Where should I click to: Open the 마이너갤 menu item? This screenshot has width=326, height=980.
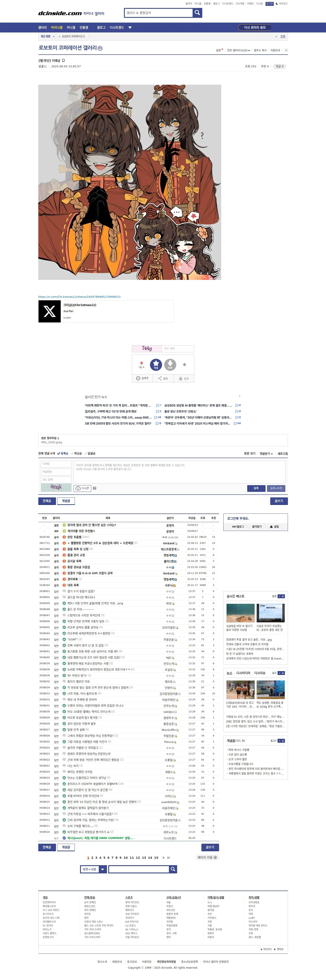[x=57, y=27]
